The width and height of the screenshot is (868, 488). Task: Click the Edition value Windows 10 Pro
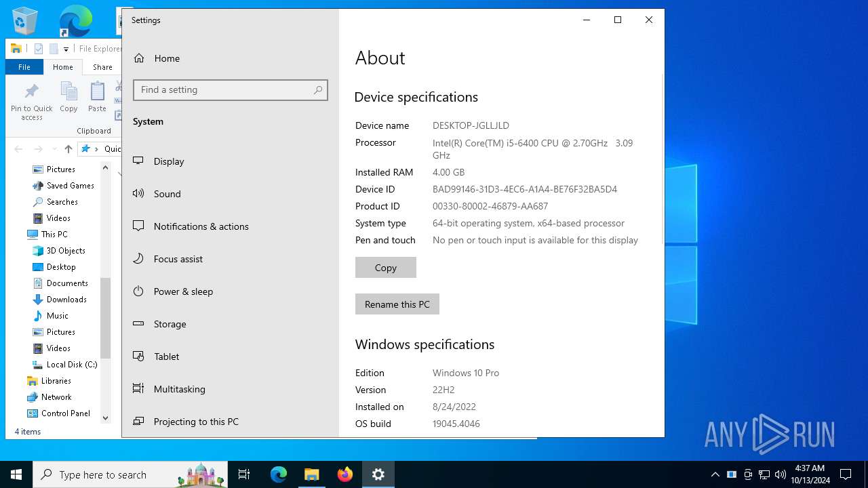466,373
